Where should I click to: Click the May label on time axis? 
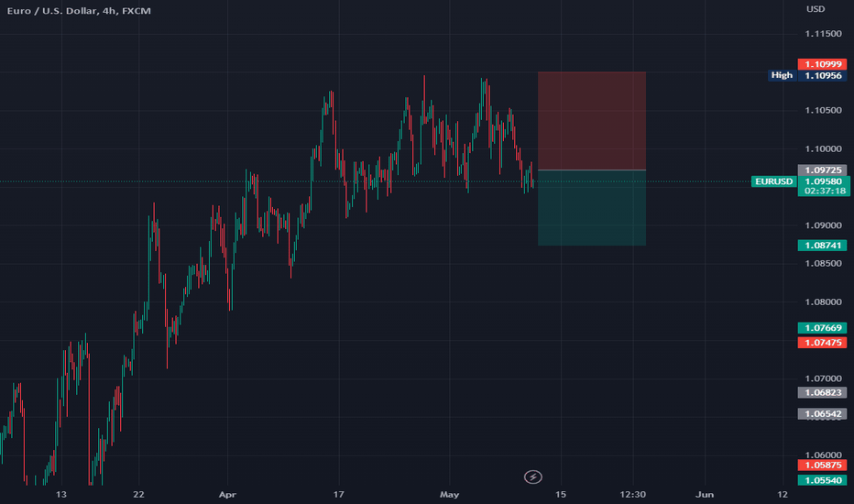(x=449, y=495)
